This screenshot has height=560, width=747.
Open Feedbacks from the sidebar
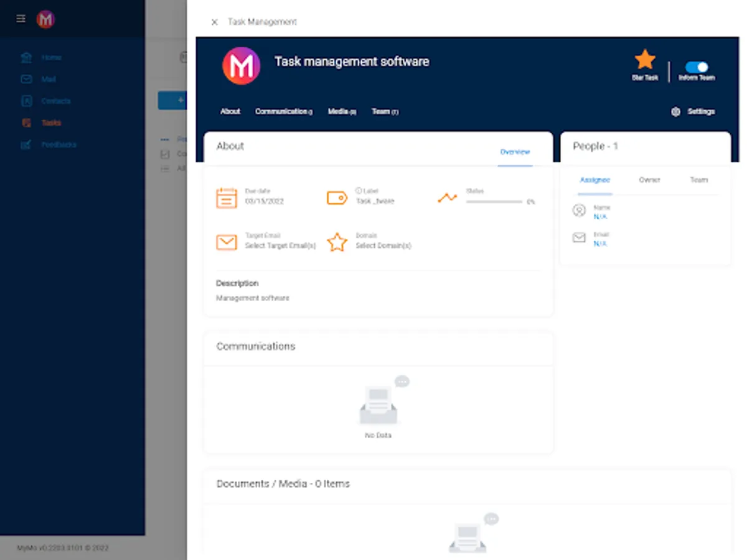click(x=59, y=144)
